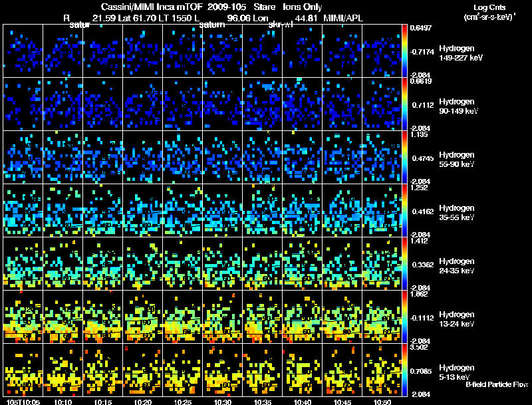The width and height of the screenshot is (532, 405).
Task: Open the 13-24 keV panel at 10:30
Action: click(x=223, y=317)
